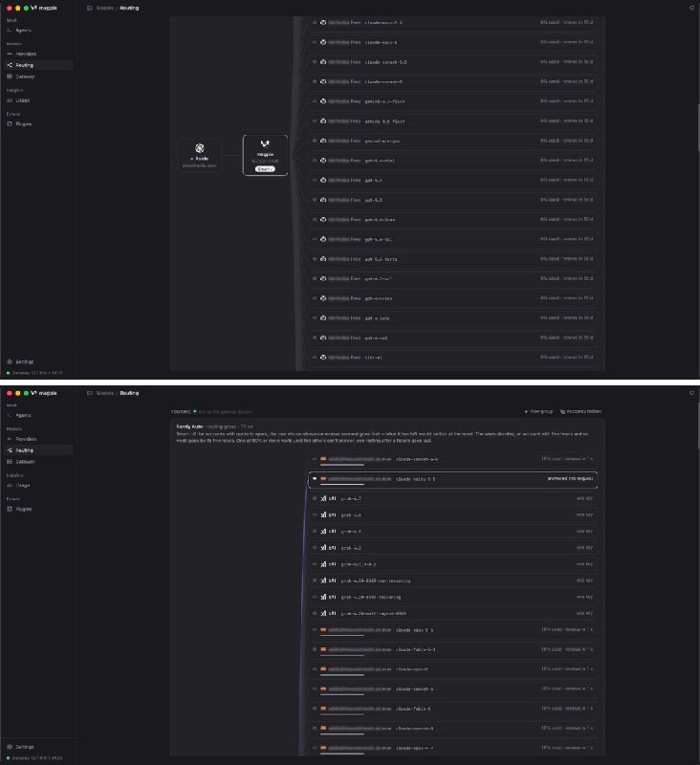Toggle the circle on claude-opus-4-7 row

315,748
